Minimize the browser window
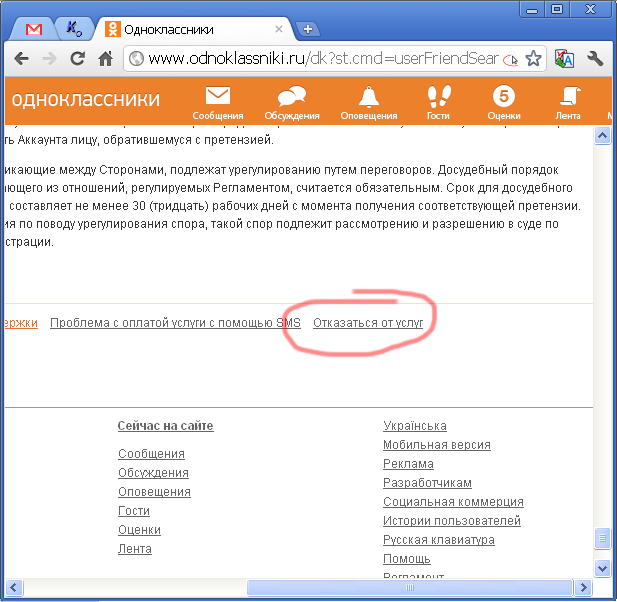 (532, 9)
